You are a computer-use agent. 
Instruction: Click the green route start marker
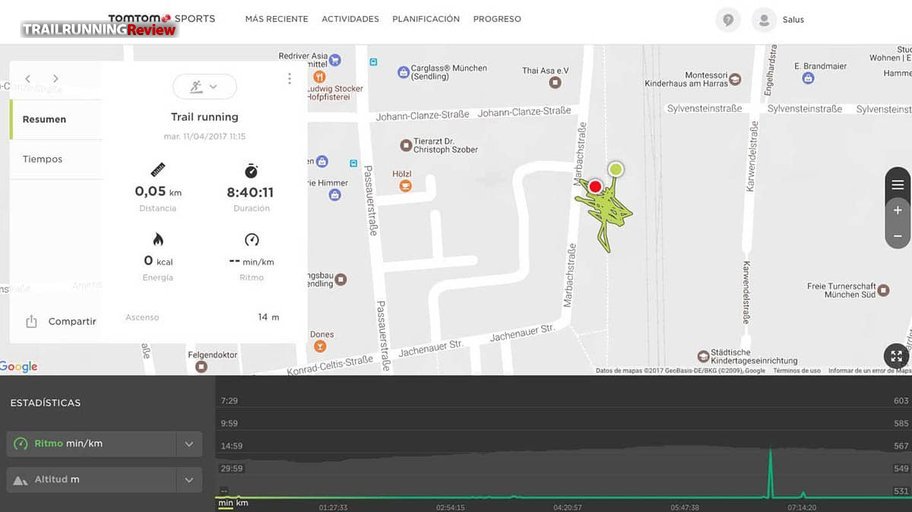[615, 169]
